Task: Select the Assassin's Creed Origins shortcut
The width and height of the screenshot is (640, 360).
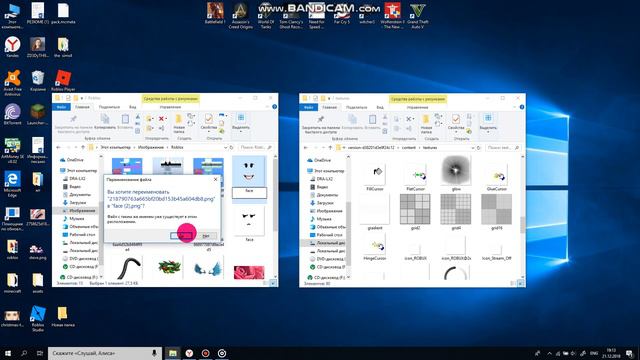Action: [240, 16]
